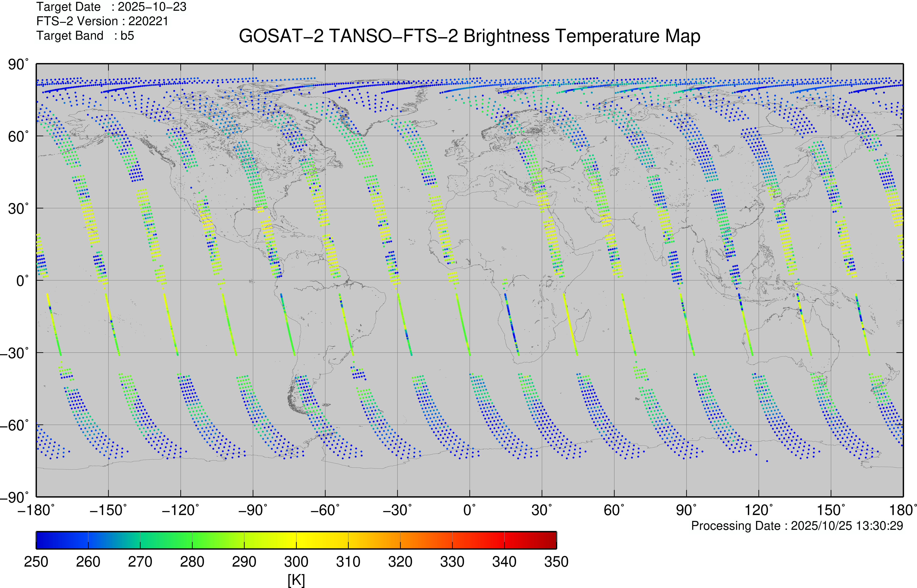The image size is (917, 588).
Task: Click the Target Band b5 label
Action: 85,36
